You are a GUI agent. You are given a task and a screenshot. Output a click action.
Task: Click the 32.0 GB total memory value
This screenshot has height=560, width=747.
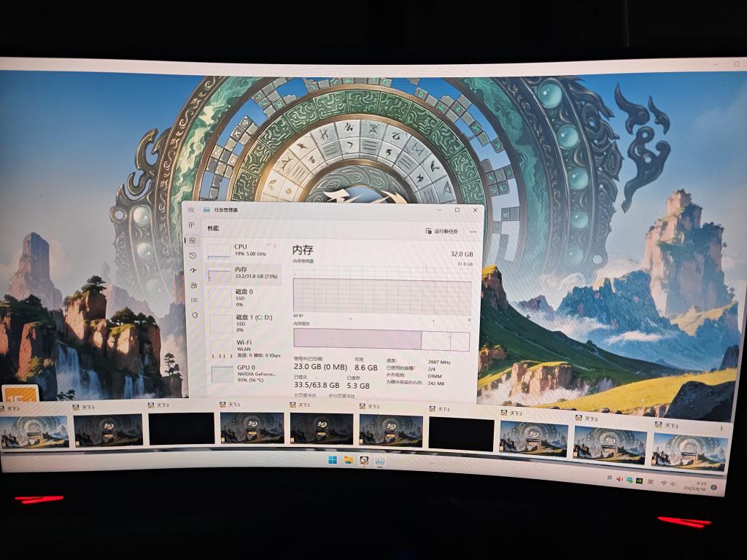click(462, 254)
